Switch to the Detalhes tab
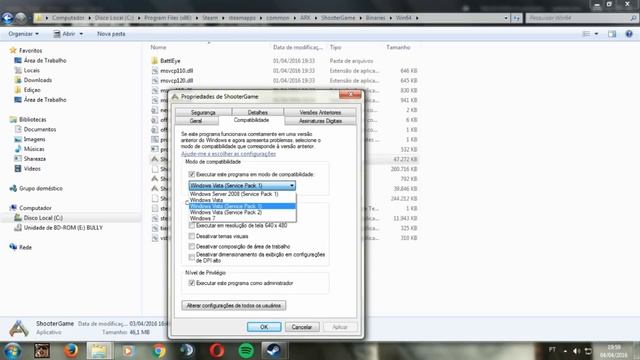The width and height of the screenshot is (640, 360). click(258, 112)
